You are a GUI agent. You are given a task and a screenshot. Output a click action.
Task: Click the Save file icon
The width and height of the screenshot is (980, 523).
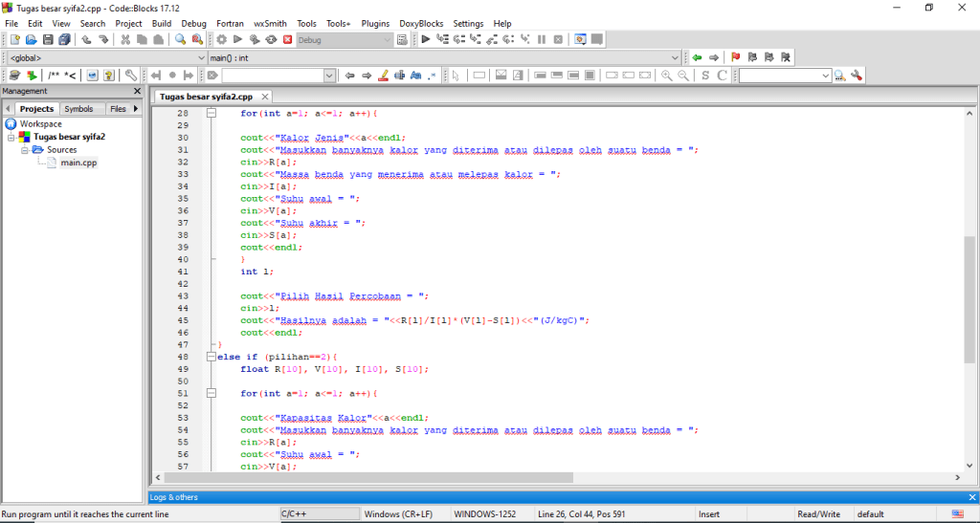coord(48,39)
